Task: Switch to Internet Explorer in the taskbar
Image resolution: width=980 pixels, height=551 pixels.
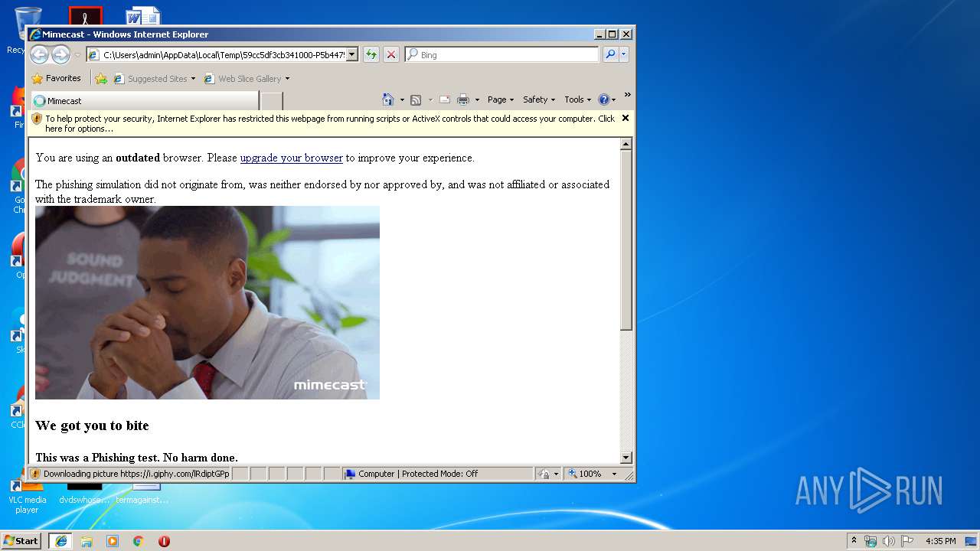Action: click(x=60, y=540)
